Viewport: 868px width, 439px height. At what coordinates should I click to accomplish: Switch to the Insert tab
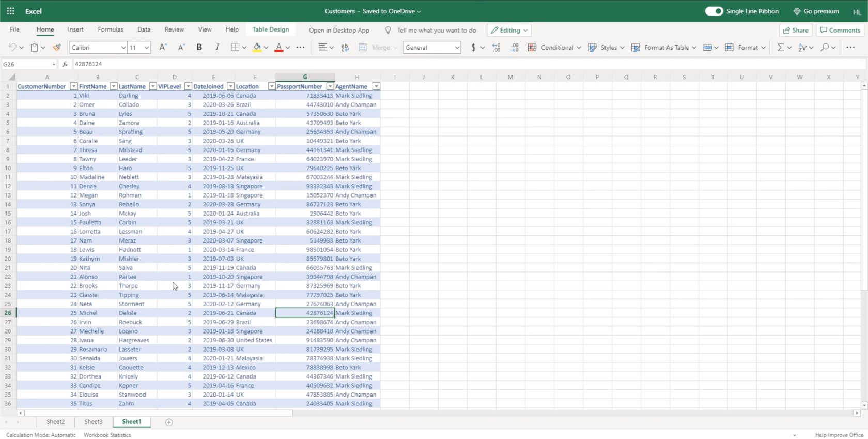pos(75,29)
